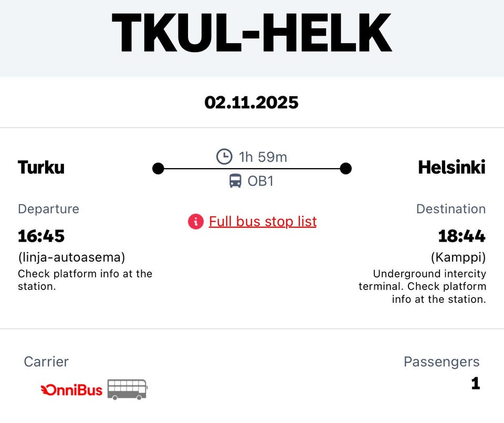The height and width of the screenshot is (423, 504).
Task: Click the TKUL-HELK route heading
Action: (252, 33)
